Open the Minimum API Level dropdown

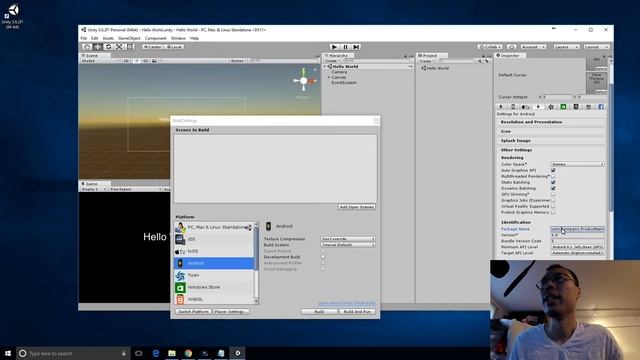coord(578,247)
